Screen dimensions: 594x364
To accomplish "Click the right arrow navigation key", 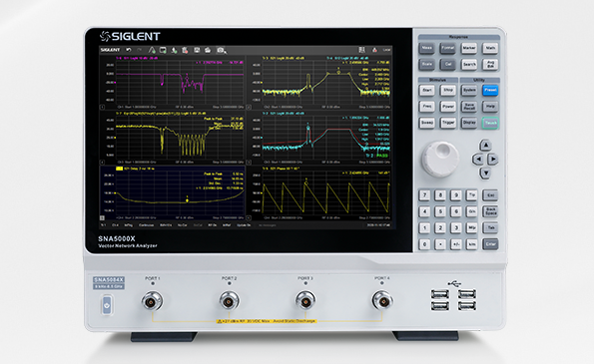I will 492,160.
